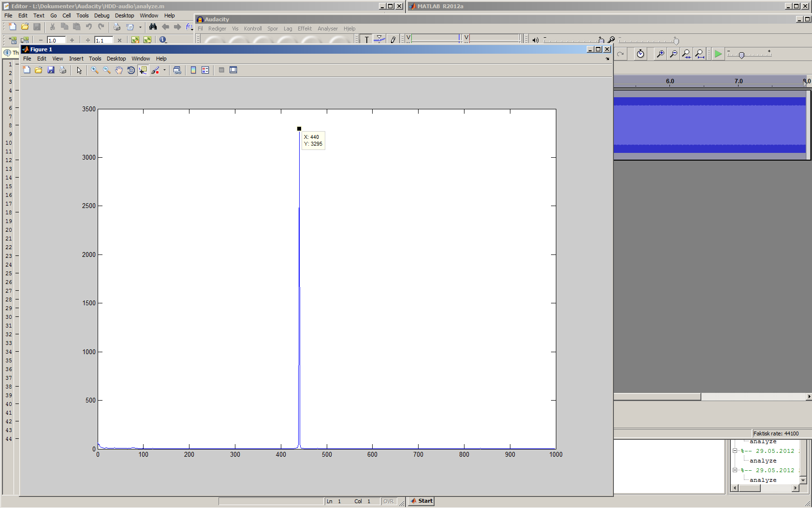The height and width of the screenshot is (508, 812).
Task: Click Audacity horizontal scrollbar right arrow
Action: (x=809, y=397)
